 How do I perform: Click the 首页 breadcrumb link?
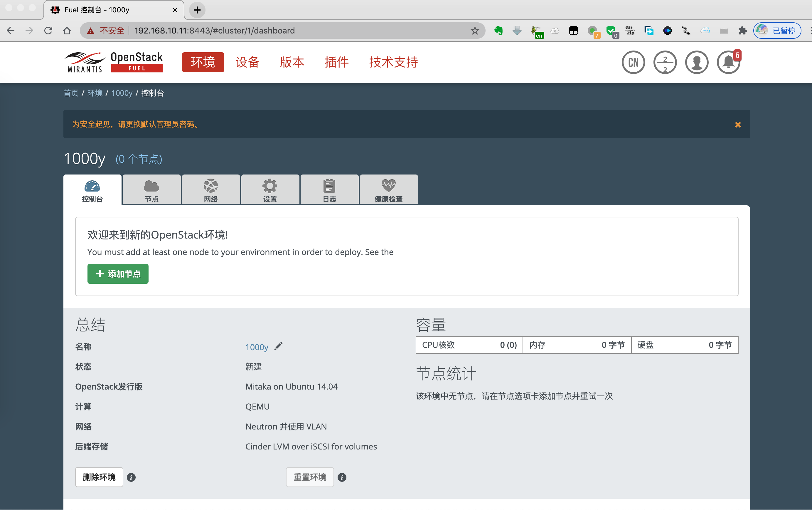71,93
